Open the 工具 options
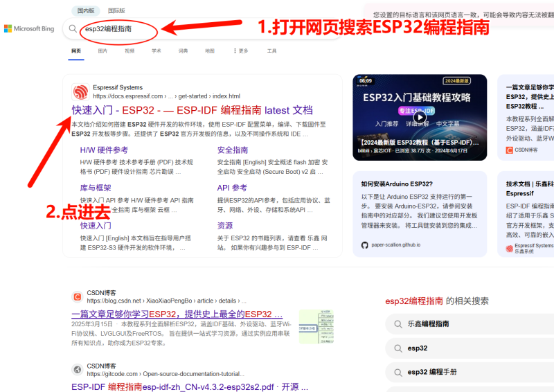 271,51
